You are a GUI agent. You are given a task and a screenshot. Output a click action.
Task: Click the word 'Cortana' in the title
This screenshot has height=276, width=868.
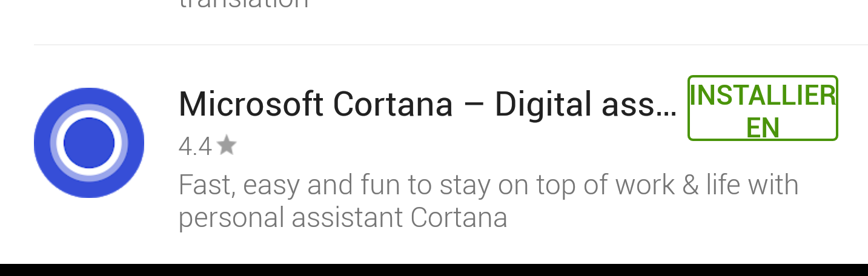tap(393, 104)
